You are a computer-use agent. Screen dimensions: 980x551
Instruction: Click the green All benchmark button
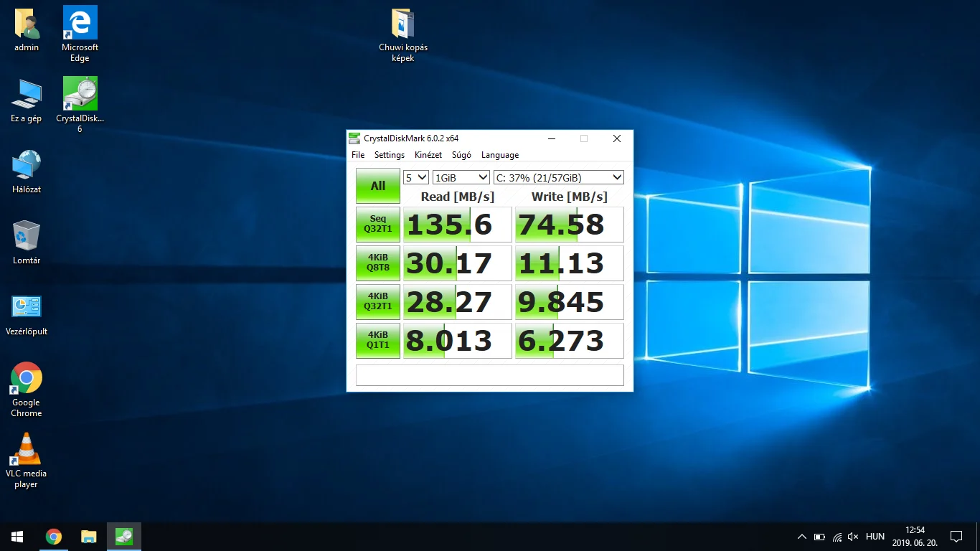[378, 186]
